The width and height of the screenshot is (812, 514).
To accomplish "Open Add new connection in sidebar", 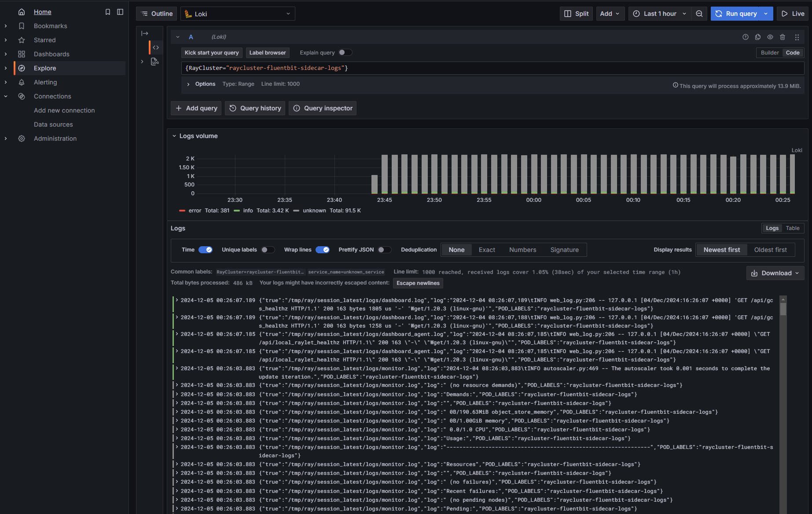I will [x=64, y=110].
